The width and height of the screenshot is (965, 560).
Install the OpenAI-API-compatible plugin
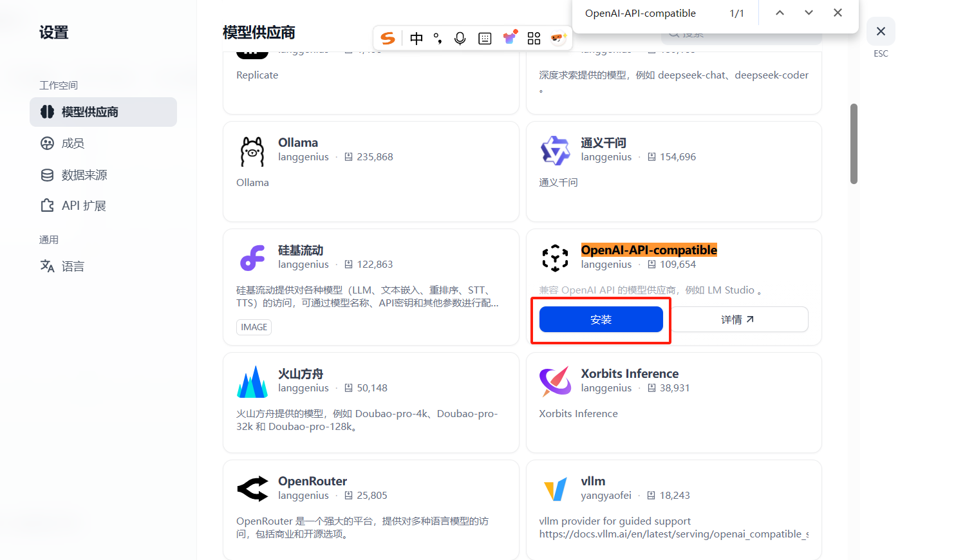click(601, 319)
